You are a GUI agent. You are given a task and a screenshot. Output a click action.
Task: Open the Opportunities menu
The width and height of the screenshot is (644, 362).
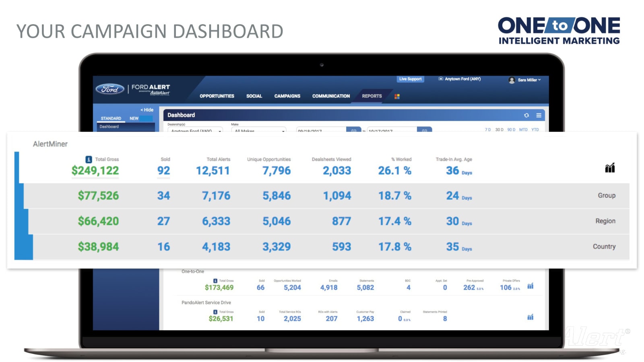click(x=217, y=96)
